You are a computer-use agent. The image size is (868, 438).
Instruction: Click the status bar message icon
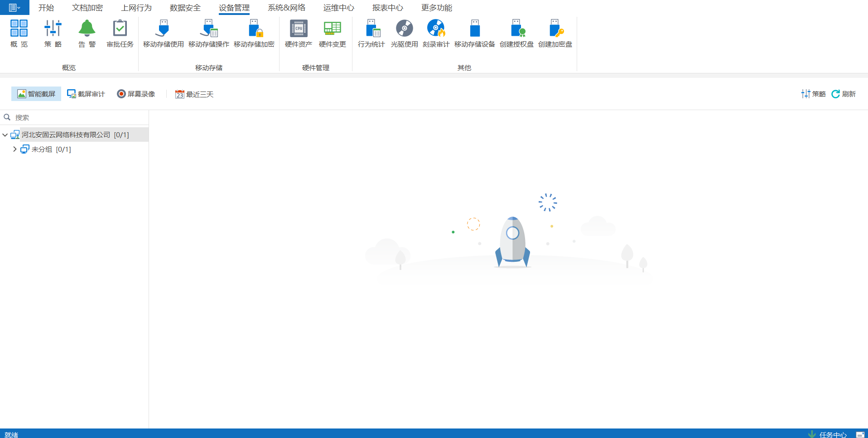pyautogui.click(x=860, y=434)
